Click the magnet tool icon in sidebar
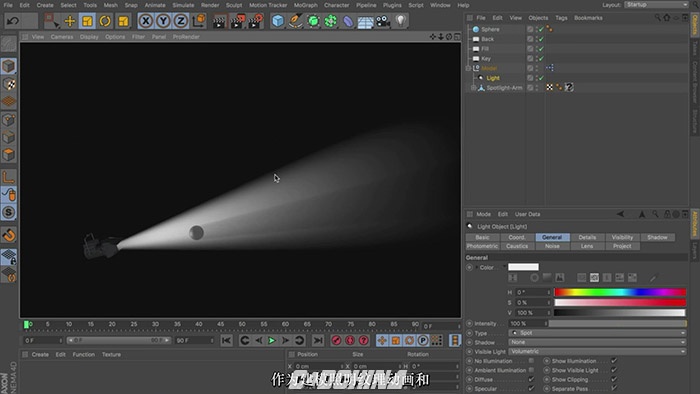 (8, 235)
